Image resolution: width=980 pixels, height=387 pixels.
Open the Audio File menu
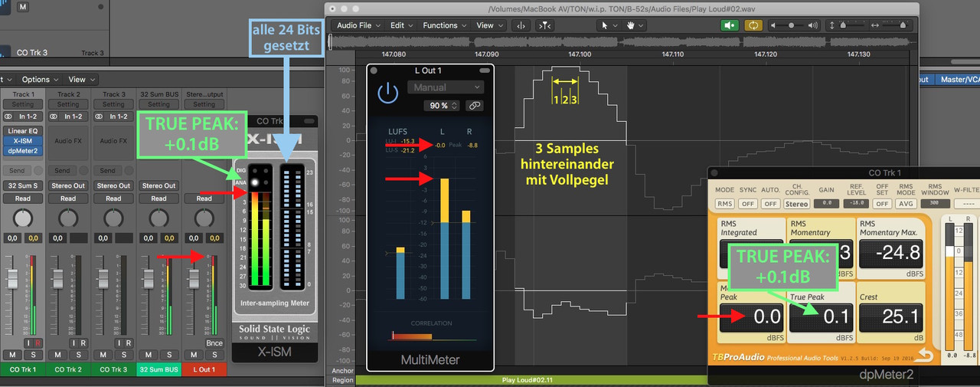click(359, 25)
